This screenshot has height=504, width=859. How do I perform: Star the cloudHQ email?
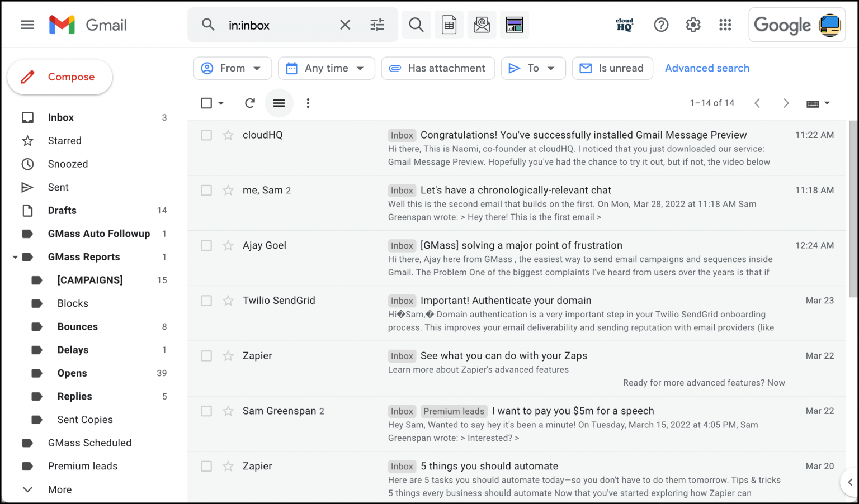click(x=228, y=135)
